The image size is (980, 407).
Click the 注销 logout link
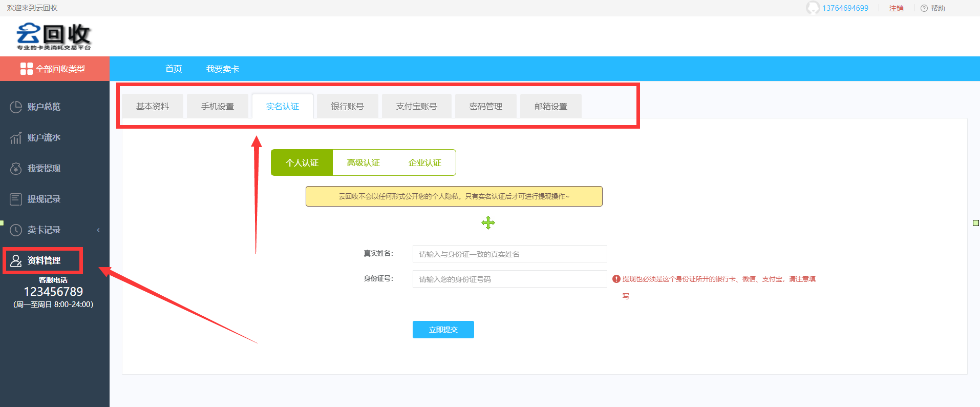[896, 8]
